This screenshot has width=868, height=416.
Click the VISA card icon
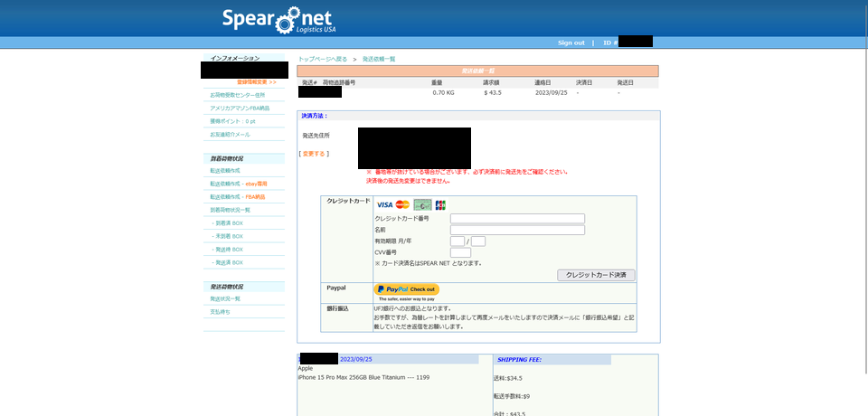point(384,205)
